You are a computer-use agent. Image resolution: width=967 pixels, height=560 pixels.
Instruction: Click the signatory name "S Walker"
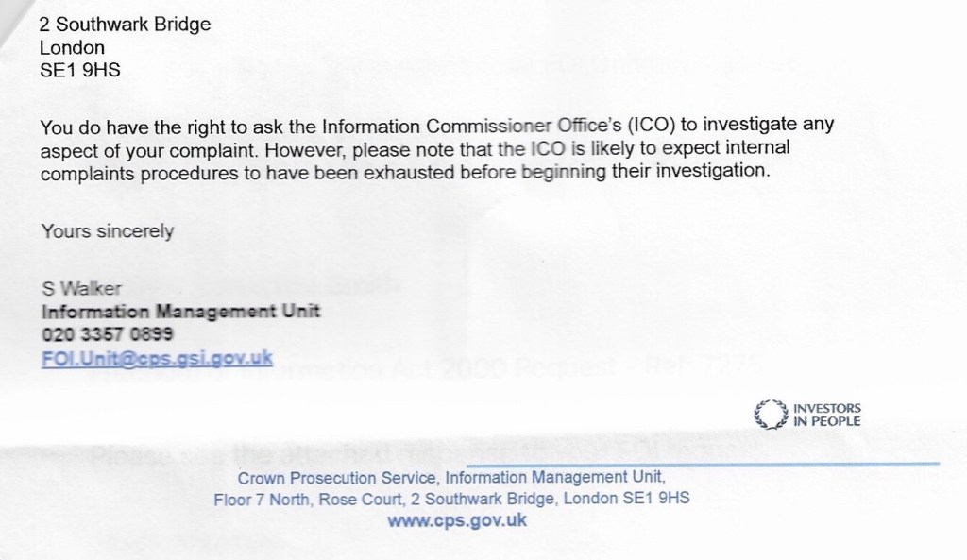point(75,288)
